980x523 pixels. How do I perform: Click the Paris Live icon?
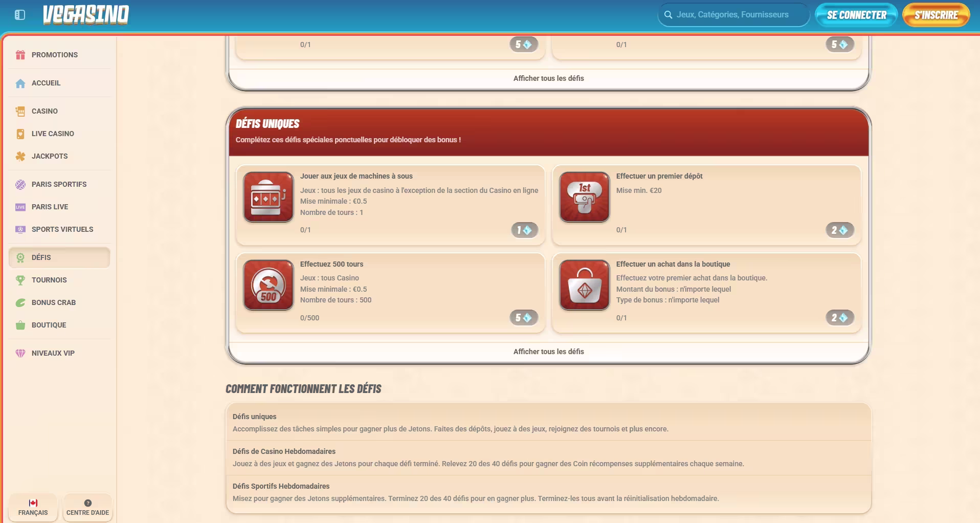20,207
